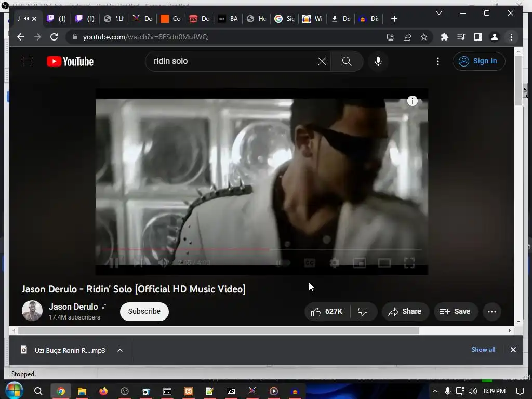The height and width of the screenshot is (399, 532).
Task: Switch to the 'Co' orange tab
Action: (x=170, y=19)
